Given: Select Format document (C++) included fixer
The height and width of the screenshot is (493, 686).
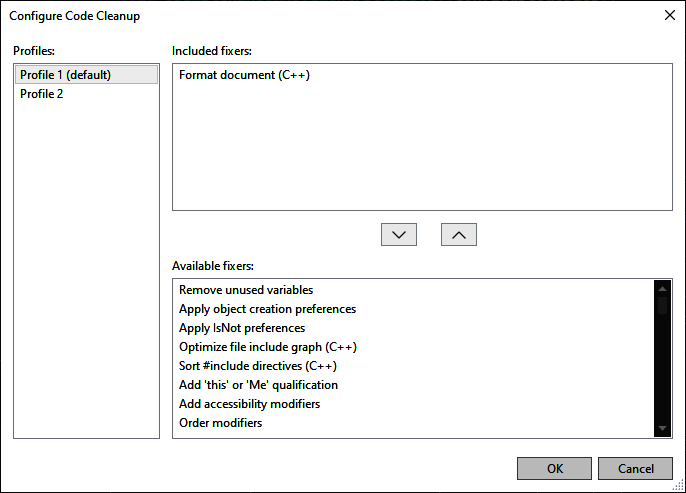Looking at the screenshot, I should tap(245, 75).
